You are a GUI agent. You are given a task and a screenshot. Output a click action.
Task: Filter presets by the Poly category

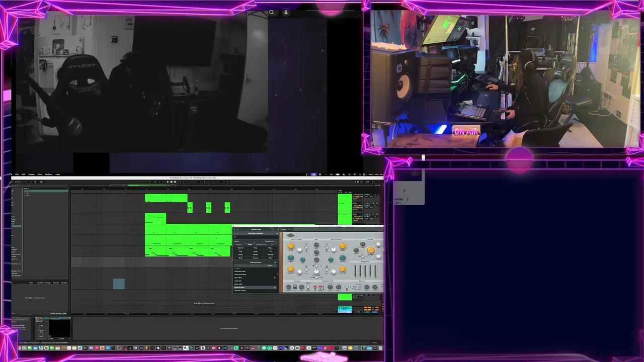[255, 248]
